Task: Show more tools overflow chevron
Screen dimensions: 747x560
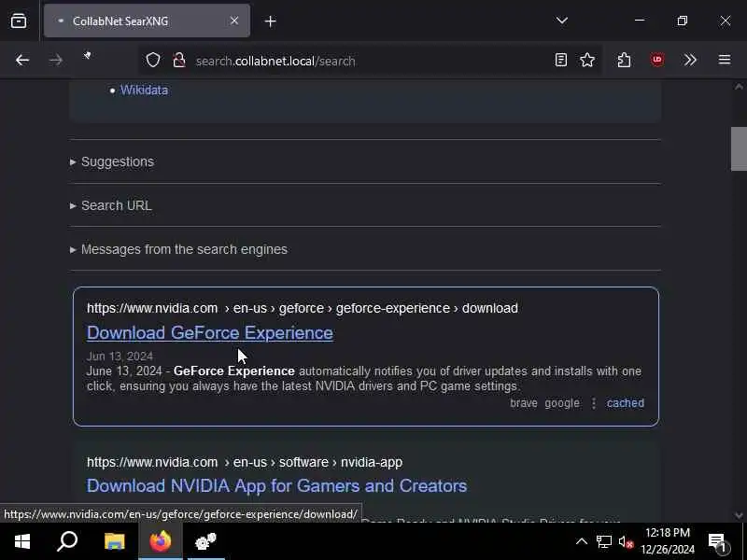Action: pyautogui.click(x=690, y=60)
